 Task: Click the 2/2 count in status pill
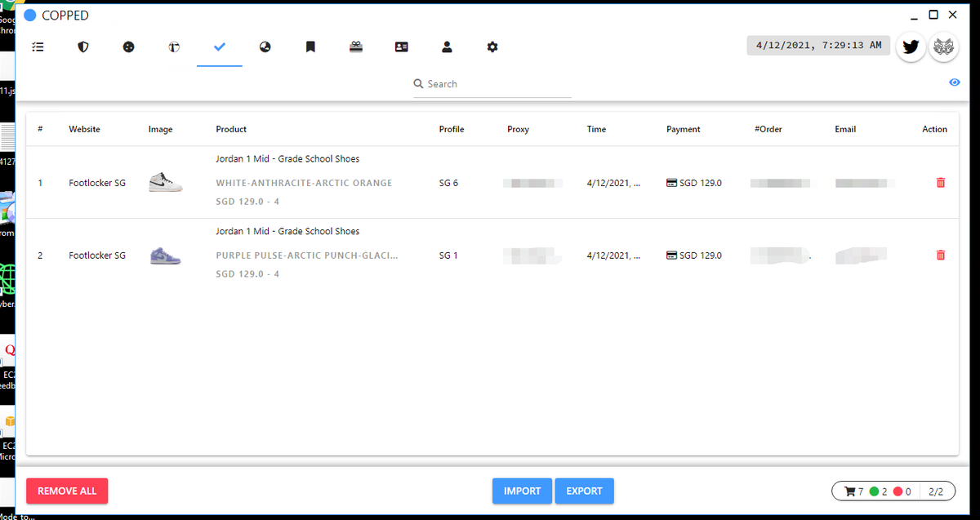[936, 491]
